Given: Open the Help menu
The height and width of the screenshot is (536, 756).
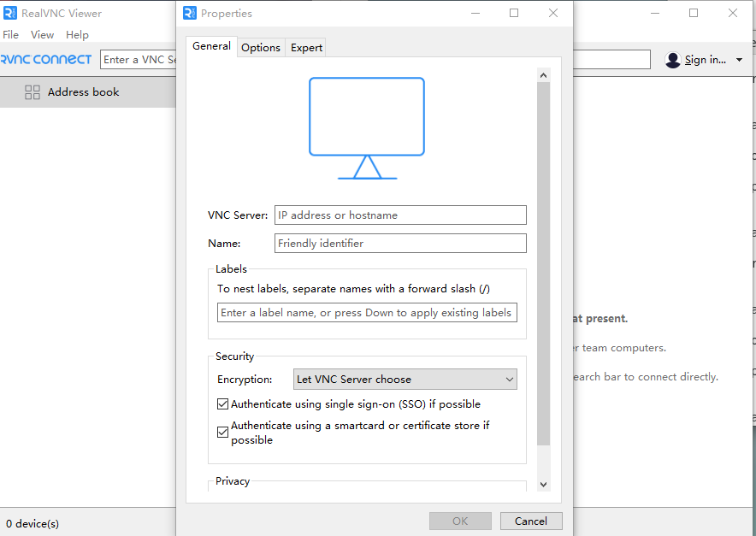Looking at the screenshot, I should [77, 35].
